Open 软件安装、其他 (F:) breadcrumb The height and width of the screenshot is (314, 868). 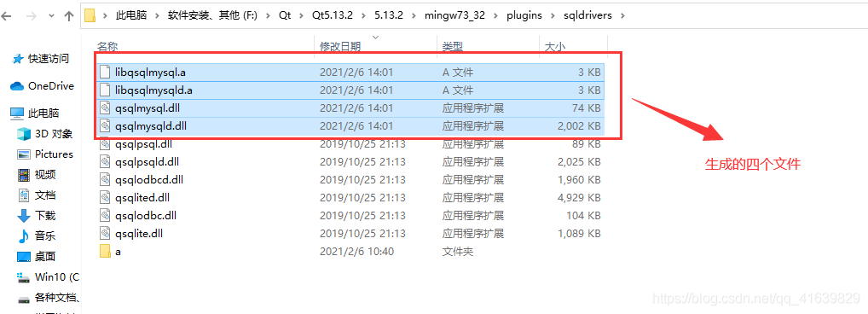[212, 15]
